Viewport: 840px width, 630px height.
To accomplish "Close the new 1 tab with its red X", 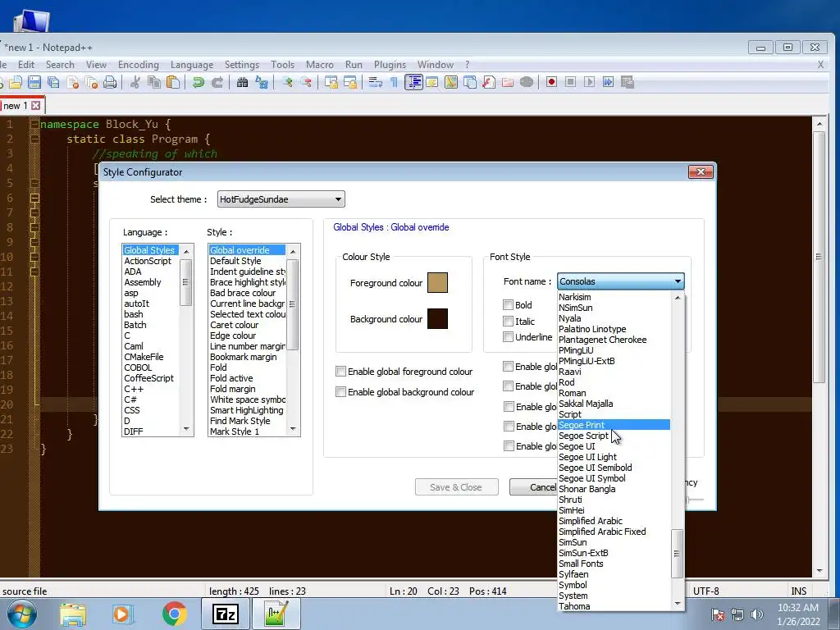I will [x=36, y=106].
